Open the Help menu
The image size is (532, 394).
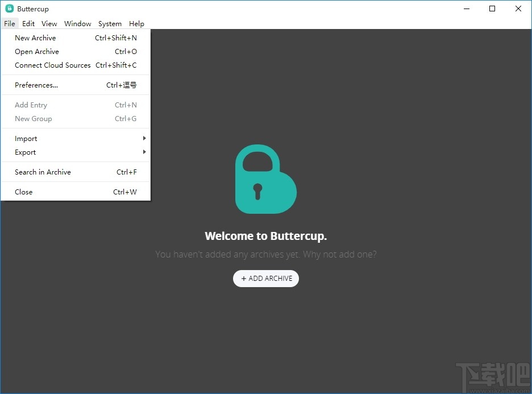tap(136, 23)
